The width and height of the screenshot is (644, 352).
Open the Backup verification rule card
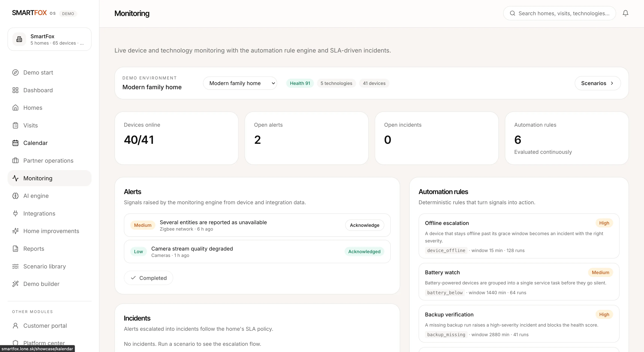[519, 324]
